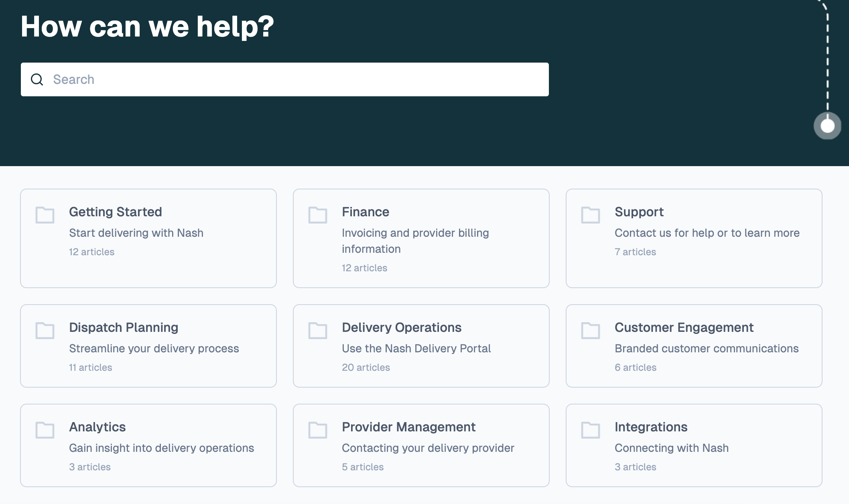This screenshot has height=504, width=849.
Task: Click the magnifying glass search icon
Action: tap(37, 79)
